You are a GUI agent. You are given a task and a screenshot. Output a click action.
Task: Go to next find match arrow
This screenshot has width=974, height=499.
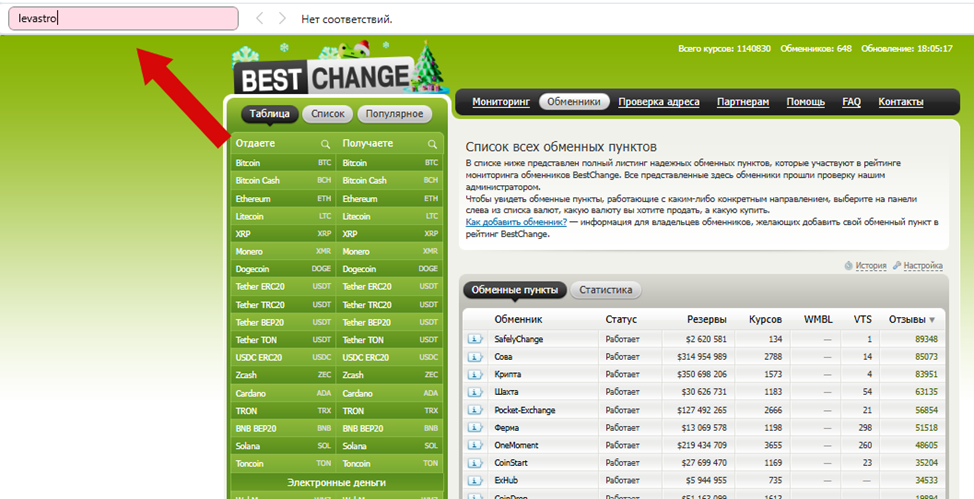pyautogui.click(x=282, y=19)
